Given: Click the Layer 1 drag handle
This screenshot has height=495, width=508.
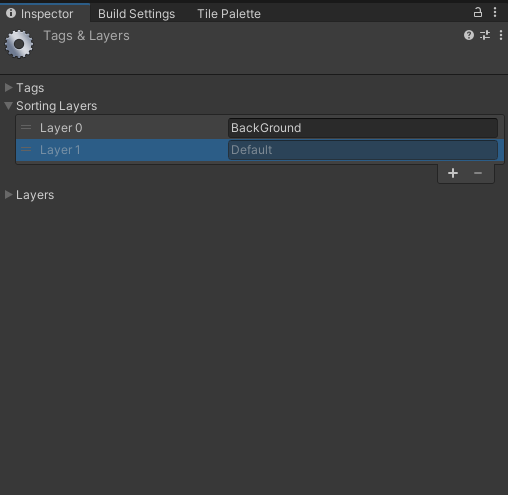Looking at the screenshot, I should point(26,150).
